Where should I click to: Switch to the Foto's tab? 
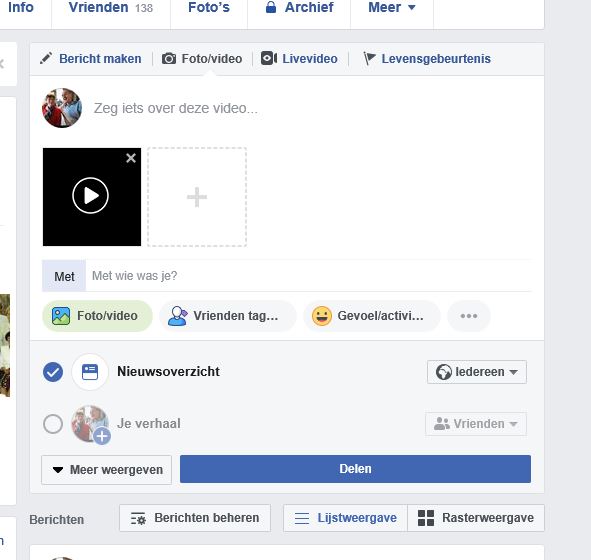(x=209, y=8)
